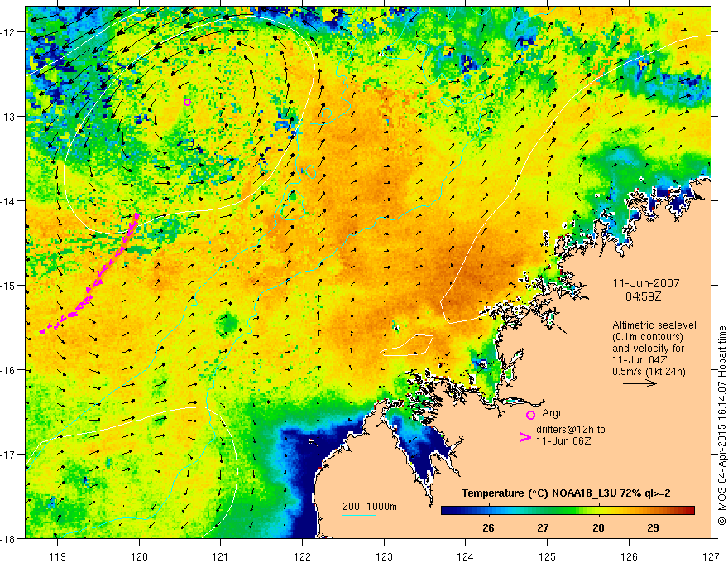Click the longitude axis label '122'
The height and width of the screenshot is (563, 728).
click(302, 556)
